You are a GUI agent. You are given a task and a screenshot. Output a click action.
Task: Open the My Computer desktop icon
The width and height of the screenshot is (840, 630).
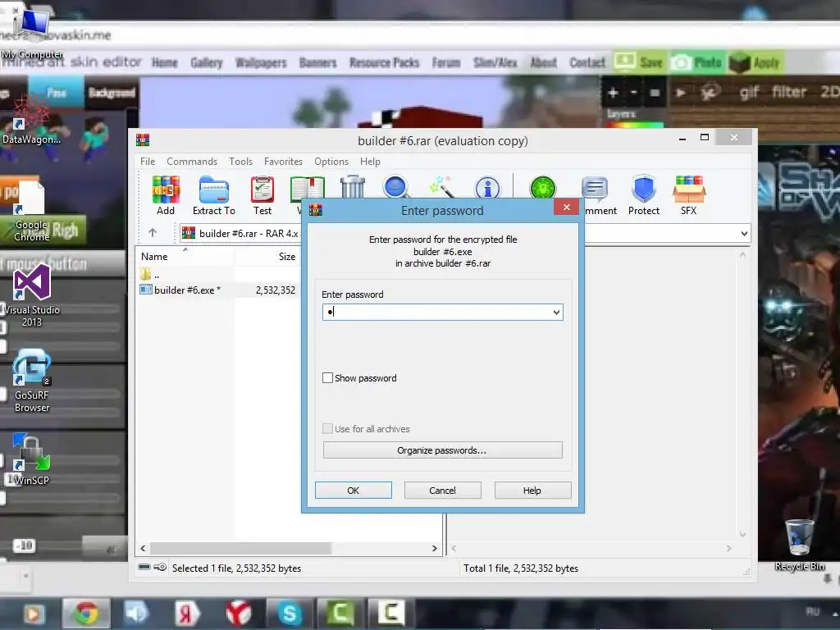tap(32, 32)
